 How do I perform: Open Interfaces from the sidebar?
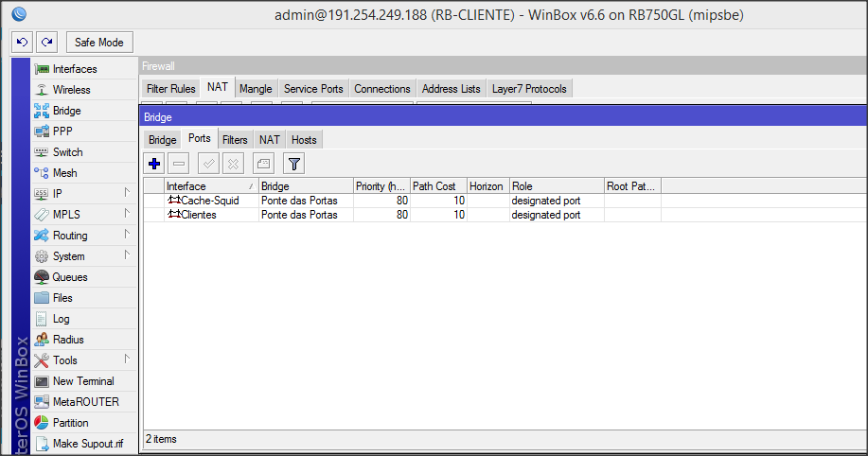click(84, 69)
